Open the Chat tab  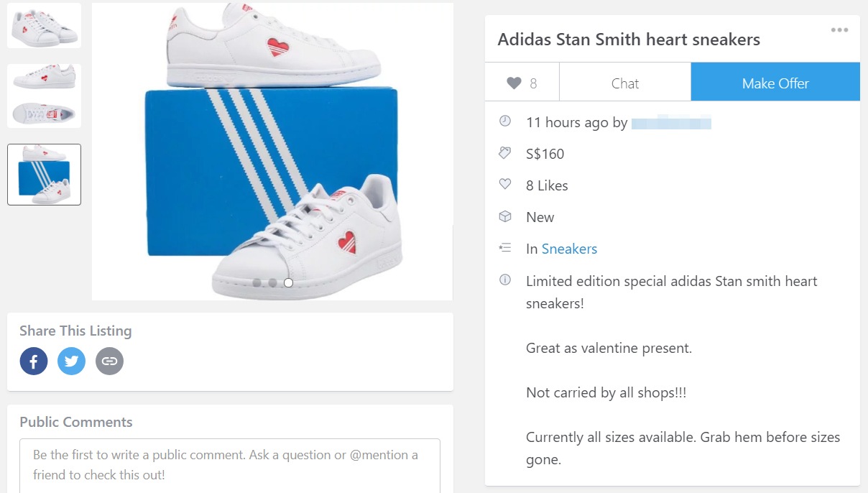tap(624, 83)
